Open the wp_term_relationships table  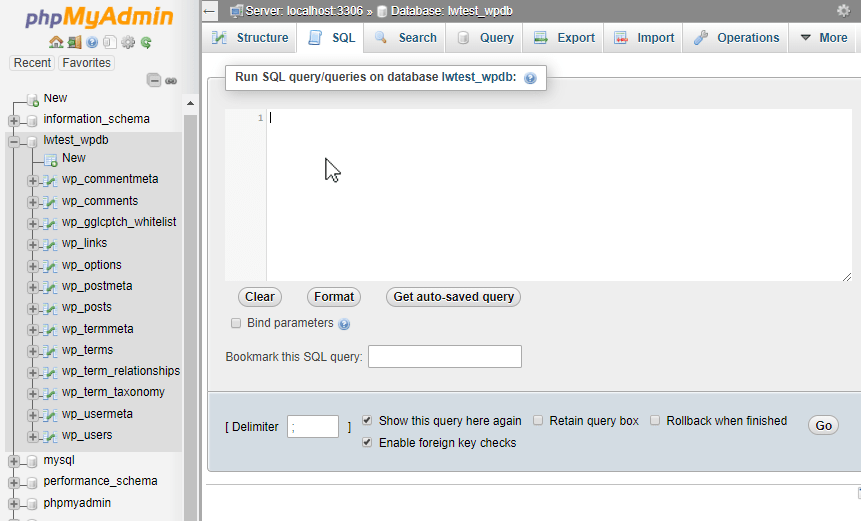coord(121,371)
